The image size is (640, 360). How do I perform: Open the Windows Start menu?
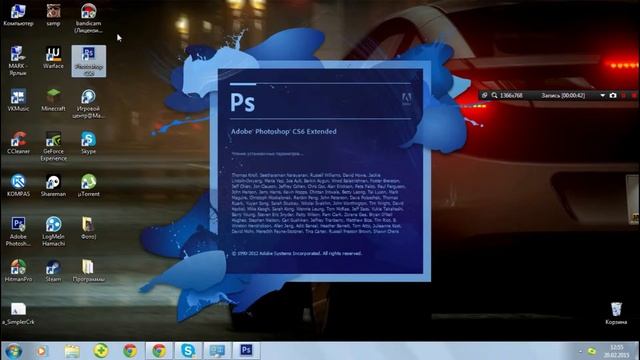coord(13,351)
